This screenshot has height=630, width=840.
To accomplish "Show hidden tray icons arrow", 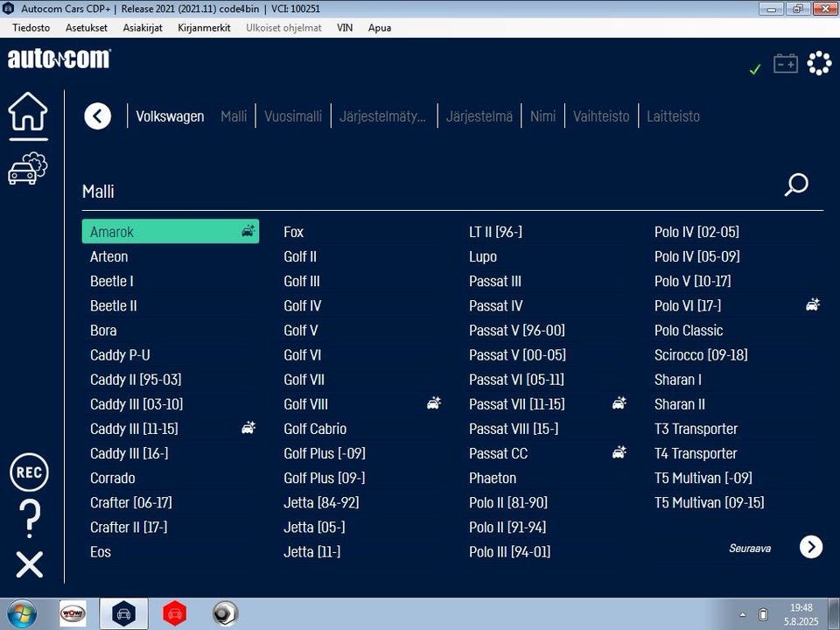I will (x=743, y=615).
